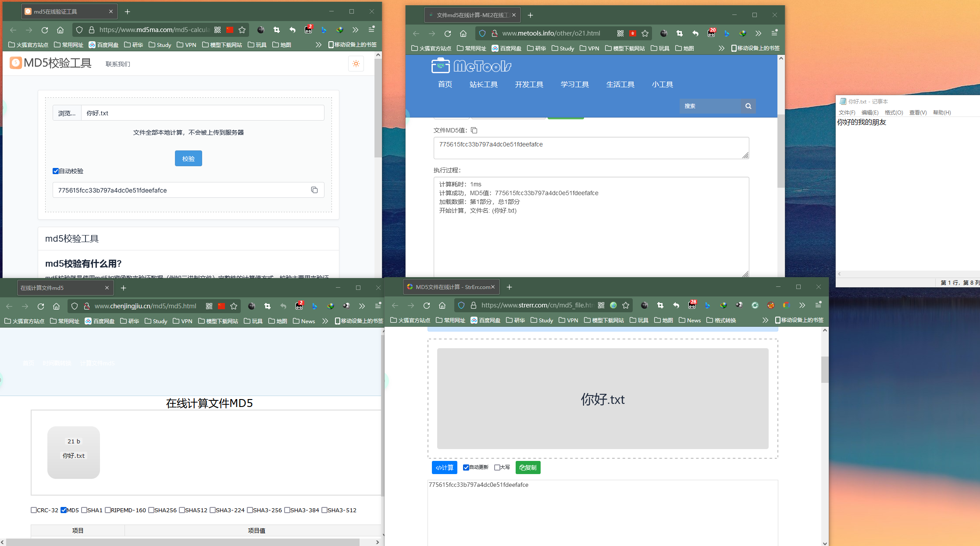Click the green 复制 button
Viewport: 980px width, 546px height.
pyautogui.click(x=528, y=467)
